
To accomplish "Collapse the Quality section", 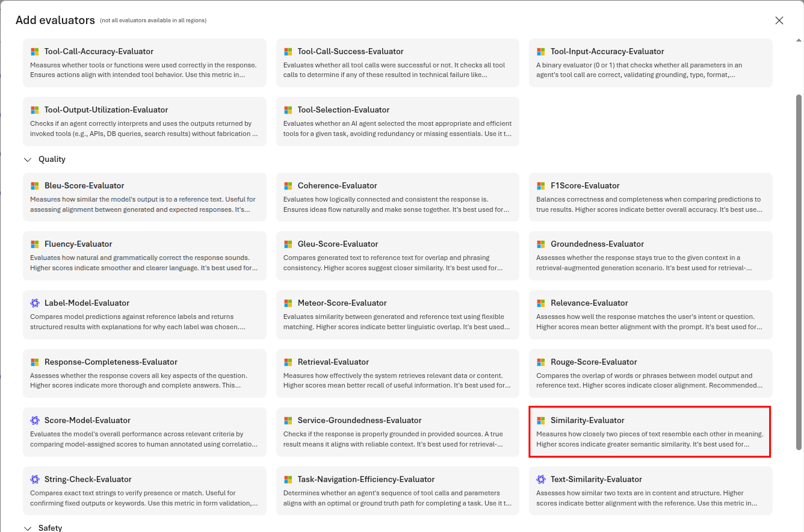I will pyautogui.click(x=28, y=159).
